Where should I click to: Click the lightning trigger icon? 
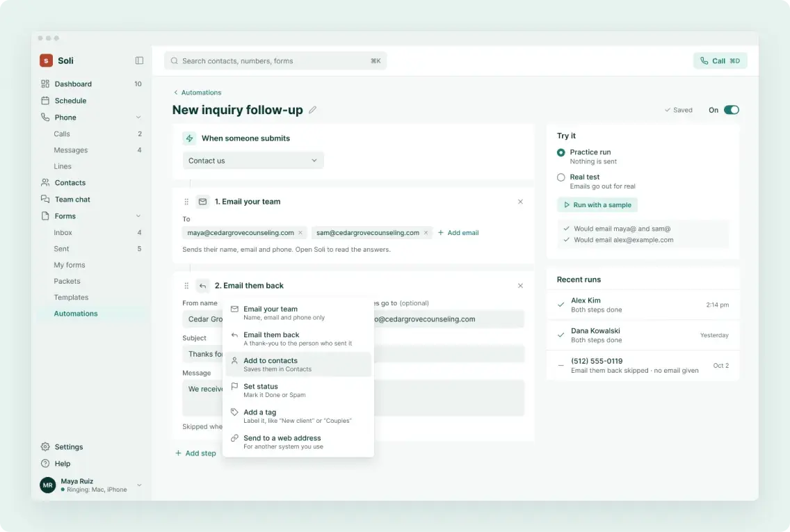(189, 138)
